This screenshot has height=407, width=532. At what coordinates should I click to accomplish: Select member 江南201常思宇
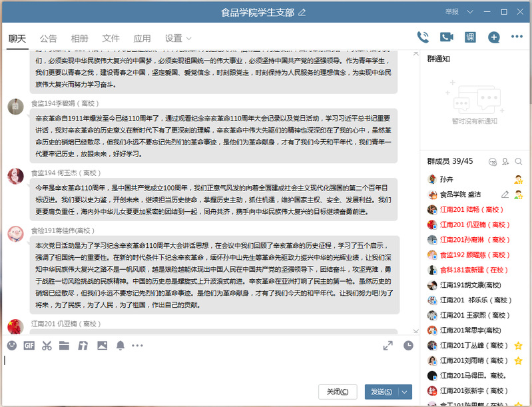click(475, 330)
